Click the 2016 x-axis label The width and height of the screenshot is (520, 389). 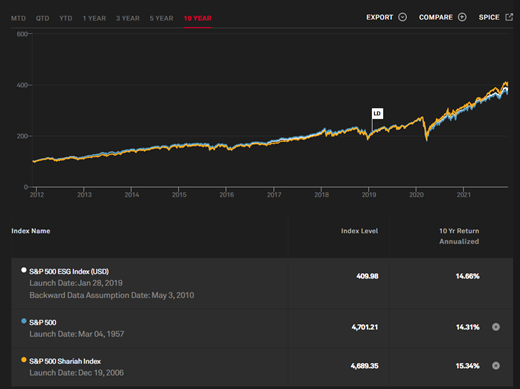pos(227,195)
